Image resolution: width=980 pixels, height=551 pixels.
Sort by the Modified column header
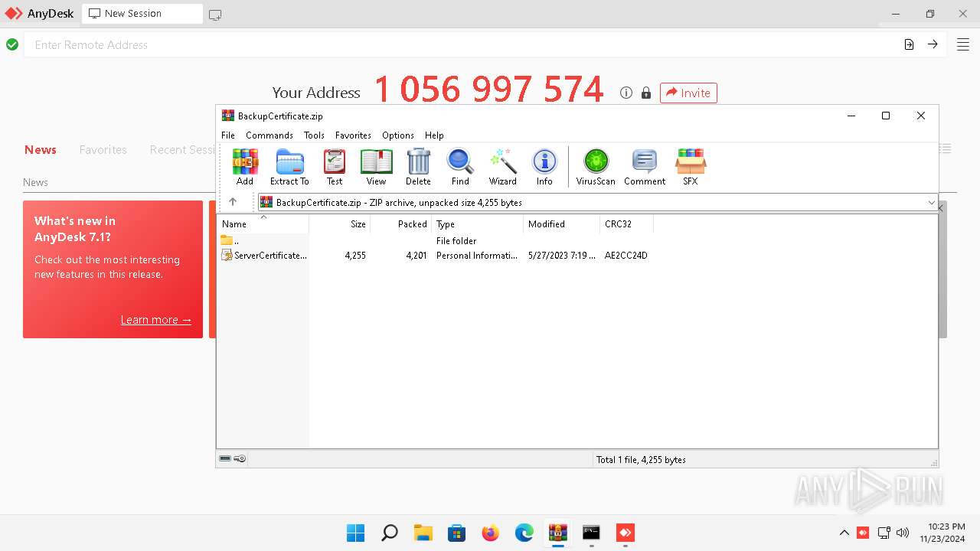click(562, 223)
